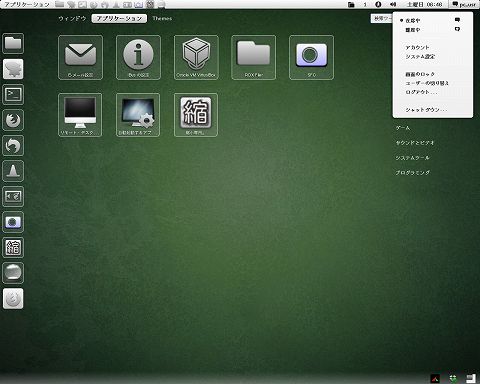This screenshot has height=384, width=480.
Task: Open the chat messenger icon in the dock
Action: pos(13,69)
